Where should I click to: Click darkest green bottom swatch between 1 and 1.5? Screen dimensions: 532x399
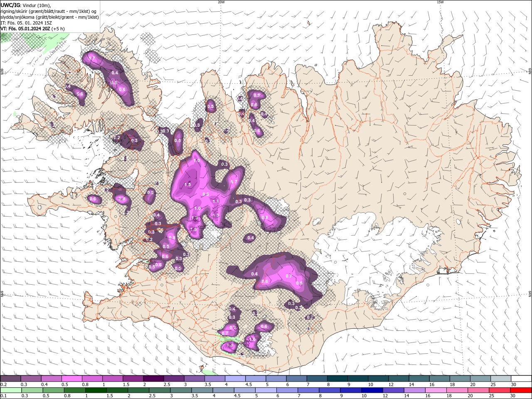tap(96, 390)
